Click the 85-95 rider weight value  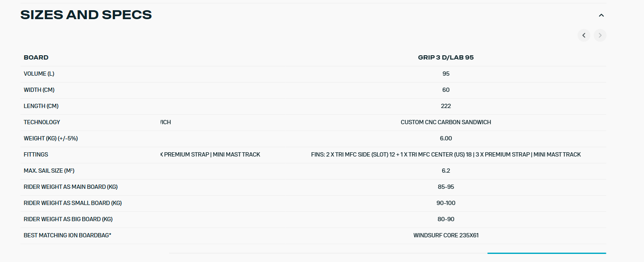coord(446,187)
